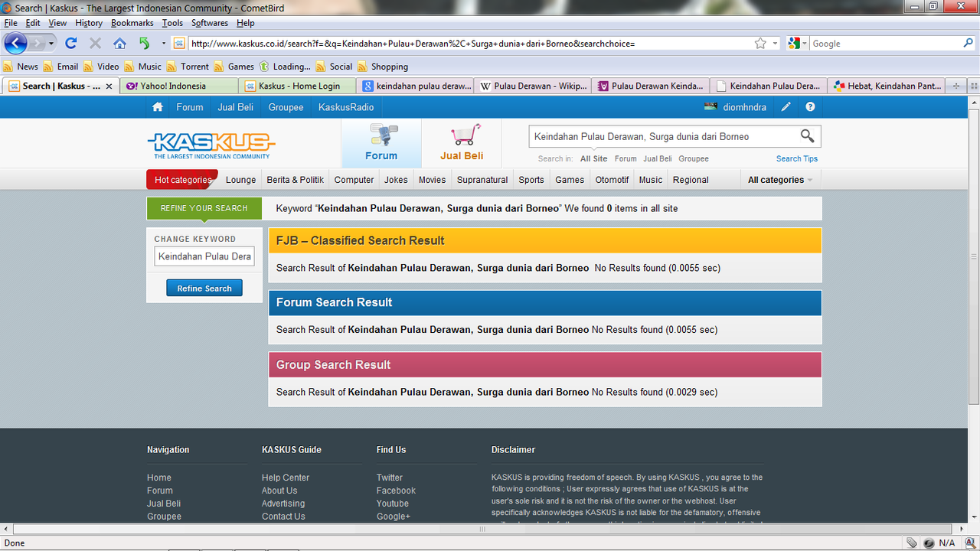980x551 pixels.
Task: Click the N/A status bar indicator icon
Action: pyautogui.click(x=929, y=543)
